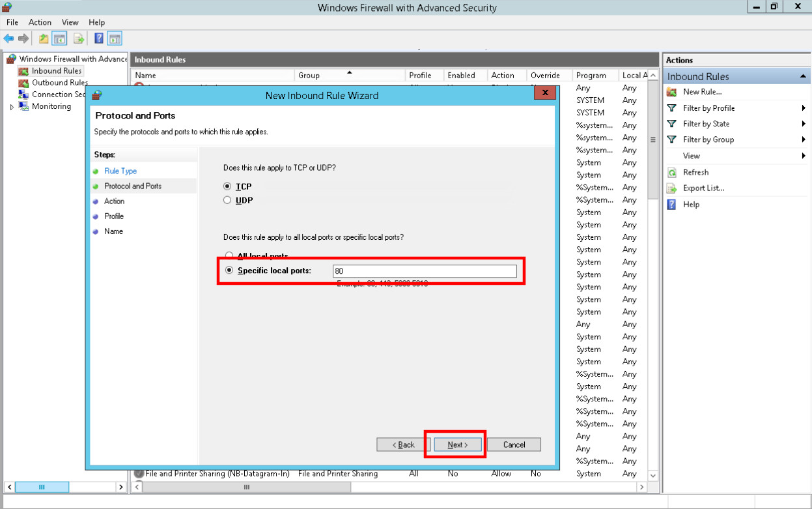Select the UDP radio button
812x509 pixels.
point(227,201)
